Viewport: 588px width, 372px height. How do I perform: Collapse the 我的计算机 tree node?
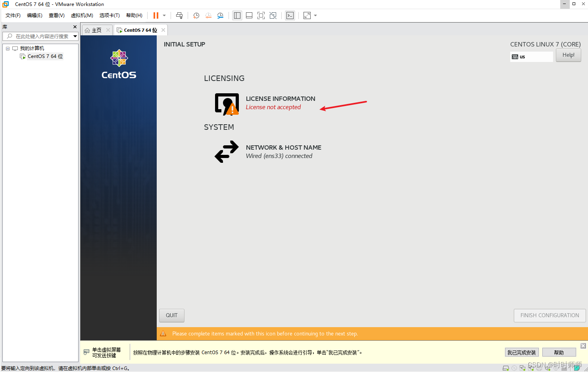click(8, 48)
